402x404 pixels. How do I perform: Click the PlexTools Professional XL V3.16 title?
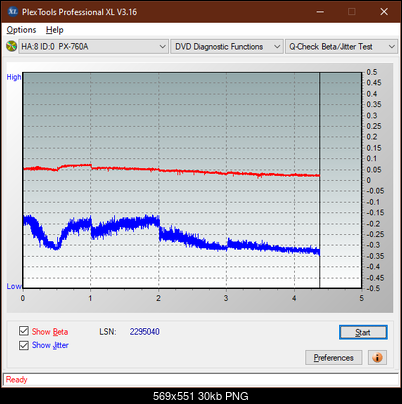pyautogui.click(x=79, y=12)
